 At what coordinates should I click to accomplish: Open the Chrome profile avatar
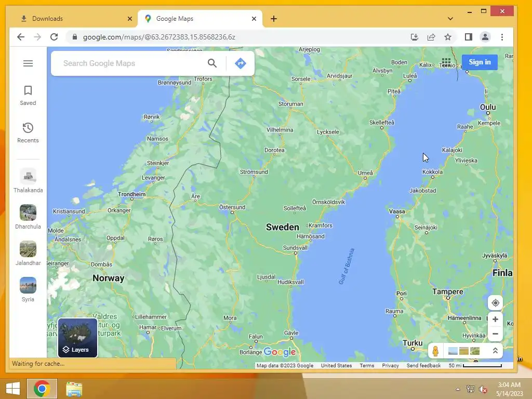point(485,37)
